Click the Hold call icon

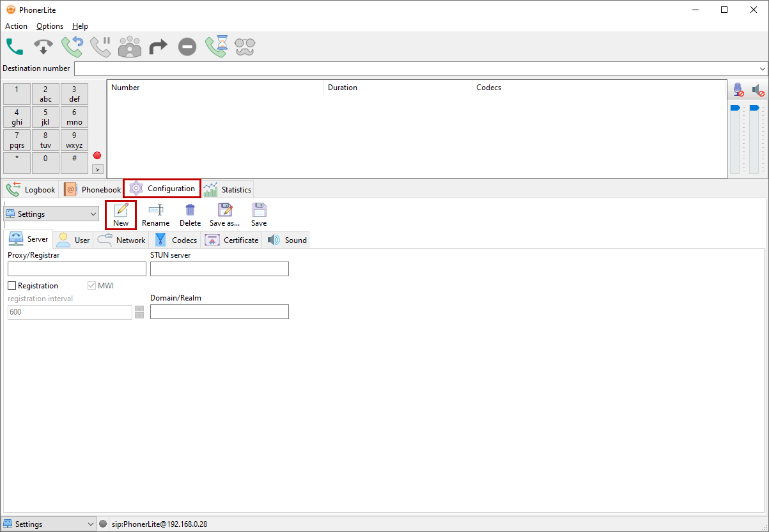[100, 47]
